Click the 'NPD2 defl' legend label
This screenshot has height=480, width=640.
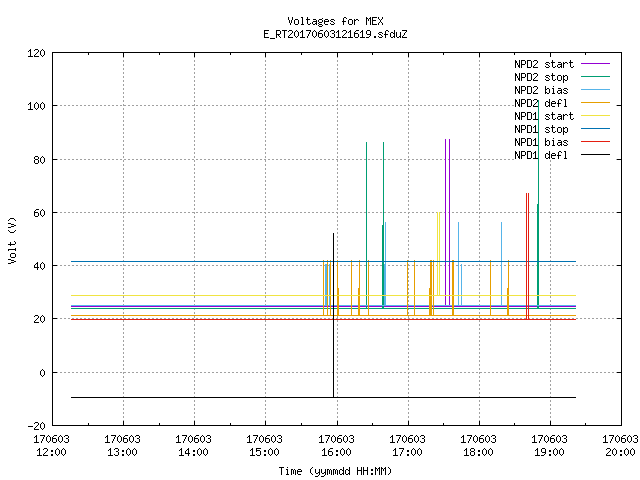click(541, 103)
